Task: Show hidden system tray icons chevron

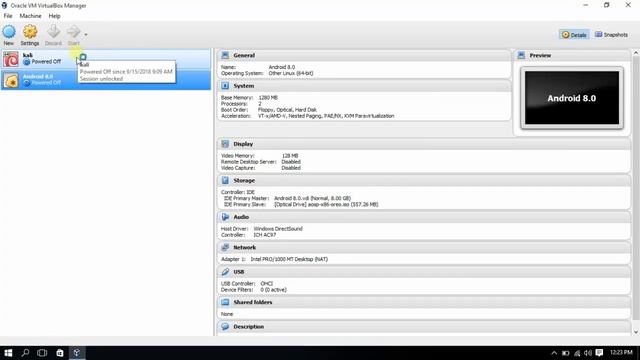Action: point(554,353)
